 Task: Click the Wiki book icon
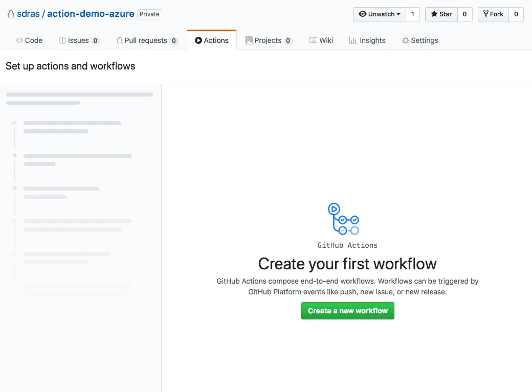[313, 40]
